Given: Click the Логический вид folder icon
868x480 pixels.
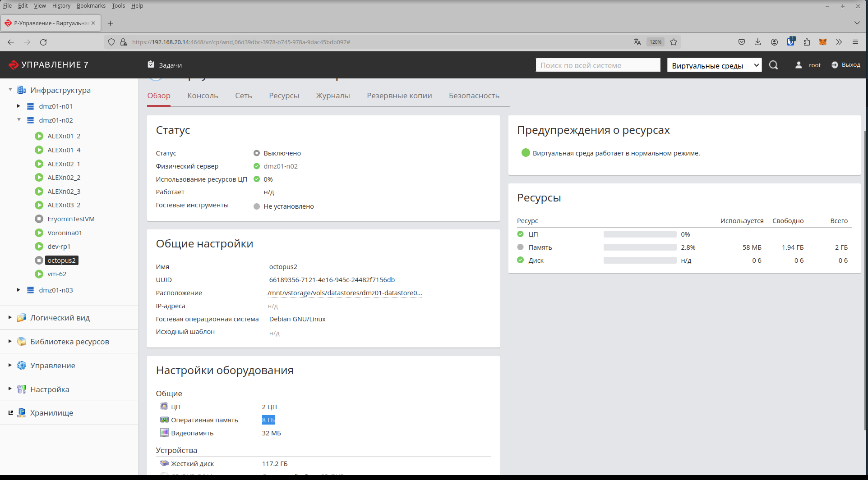Looking at the screenshot, I should point(21,318).
